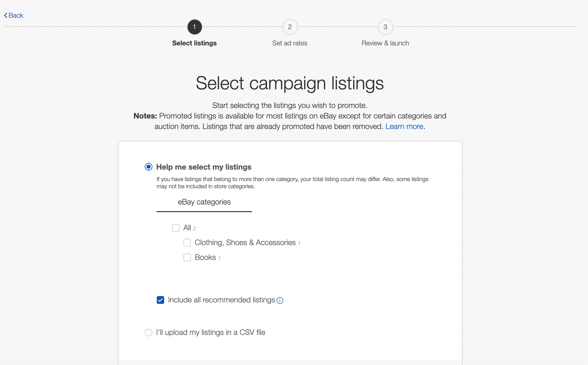Image resolution: width=588 pixels, height=365 pixels.
Task: Click the Include all recommended listings label
Action: 221,300
